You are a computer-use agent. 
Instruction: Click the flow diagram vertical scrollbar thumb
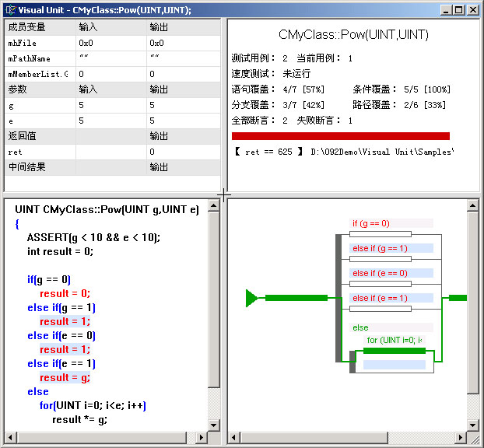click(472, 303)
